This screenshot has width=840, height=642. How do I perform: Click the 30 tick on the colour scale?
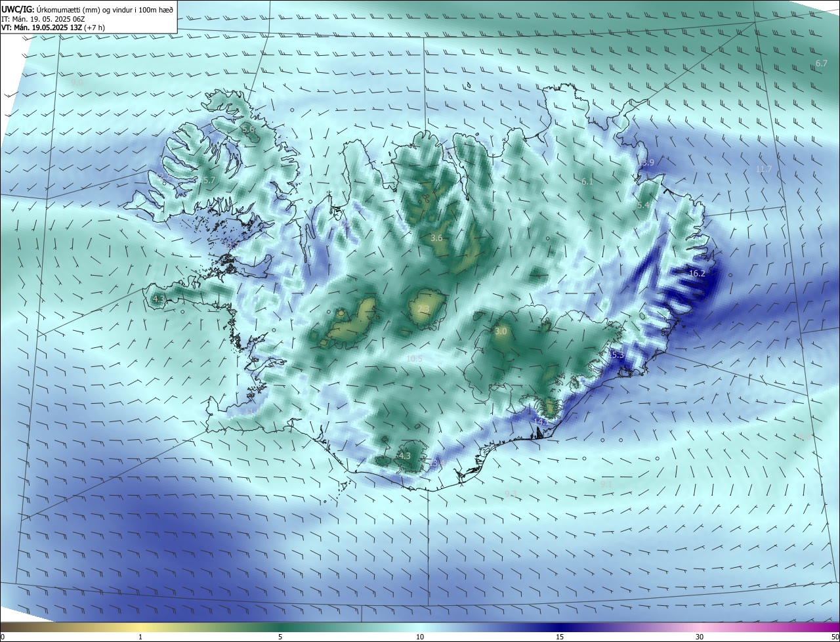pyautogui.click(x=700, y=637)
